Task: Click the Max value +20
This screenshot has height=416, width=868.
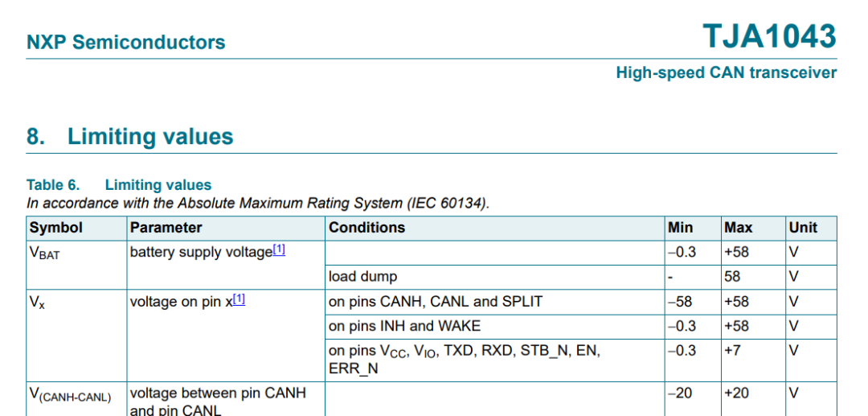Action: pyautogui.click(x=736, y=393)
